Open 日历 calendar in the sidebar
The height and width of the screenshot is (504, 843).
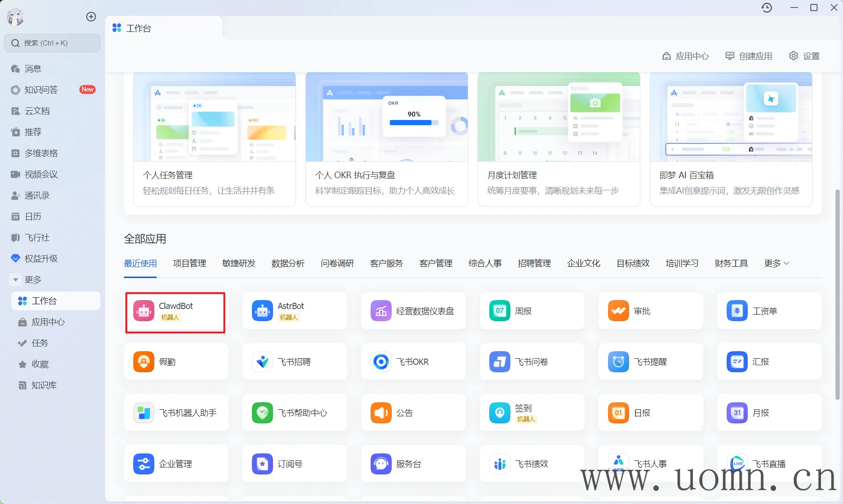pos(33,217)
